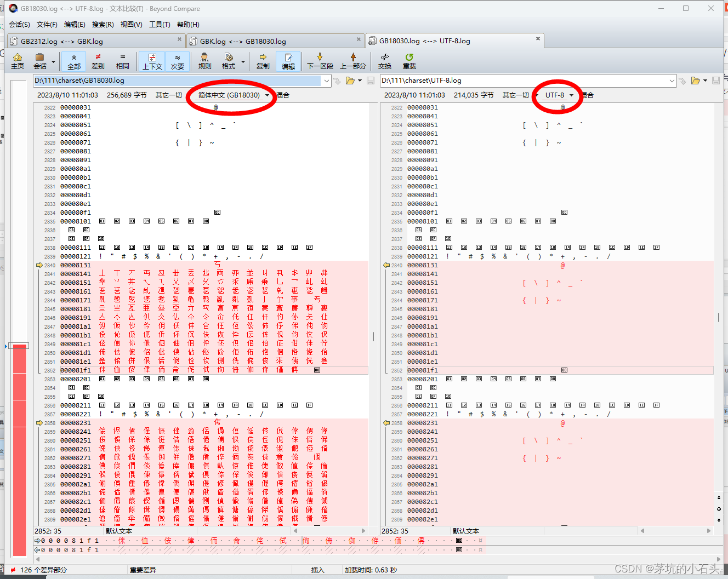This screenshot has height=579, width=728.
Task: Expand right path history dropdown
Action: [672, 81]
